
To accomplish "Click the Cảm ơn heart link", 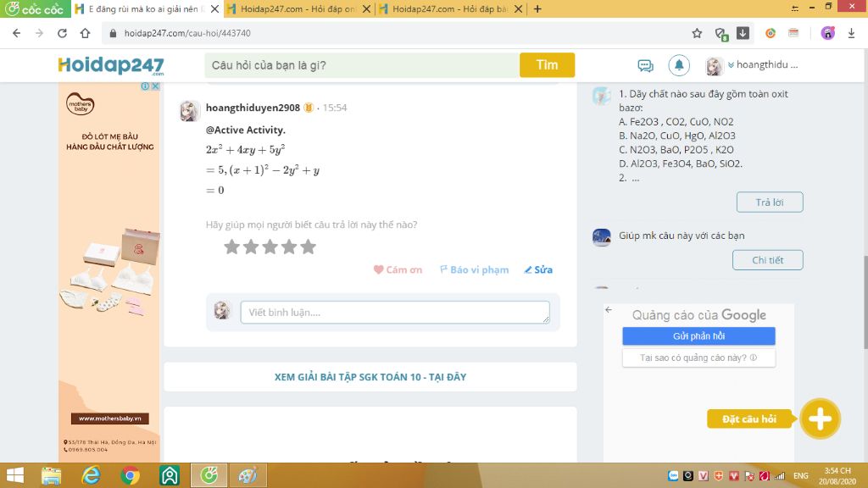I will tap(398, 269).
